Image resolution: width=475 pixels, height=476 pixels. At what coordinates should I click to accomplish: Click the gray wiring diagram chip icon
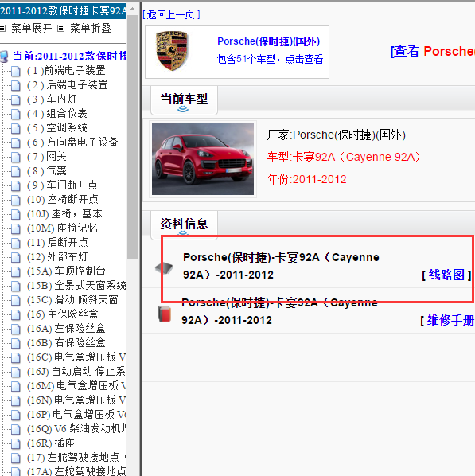click(164, 268)
